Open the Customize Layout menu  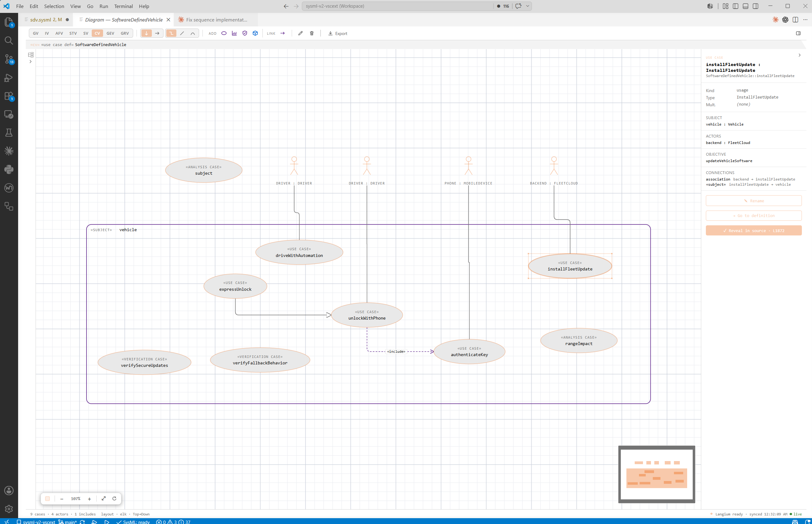pos(725,6)
